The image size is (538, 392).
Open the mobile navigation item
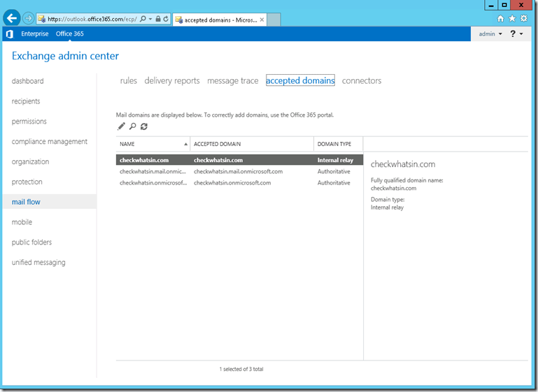[x=22, y=222]
